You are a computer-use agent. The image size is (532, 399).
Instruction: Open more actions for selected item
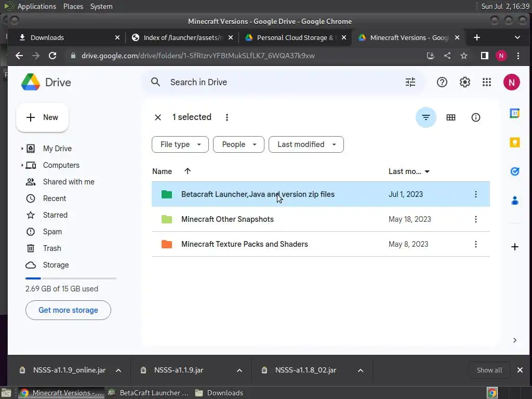tap(227, 117)
